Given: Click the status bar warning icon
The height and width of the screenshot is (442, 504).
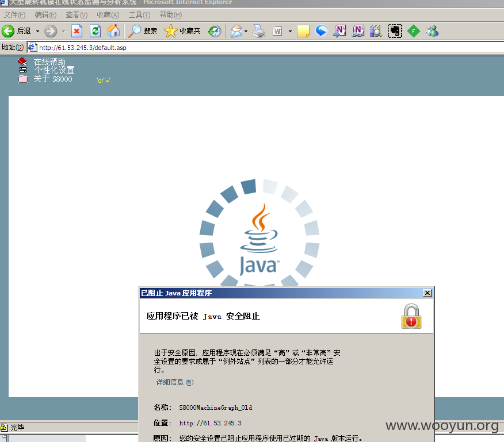Looking at the screenshot, I should (4, 427).
